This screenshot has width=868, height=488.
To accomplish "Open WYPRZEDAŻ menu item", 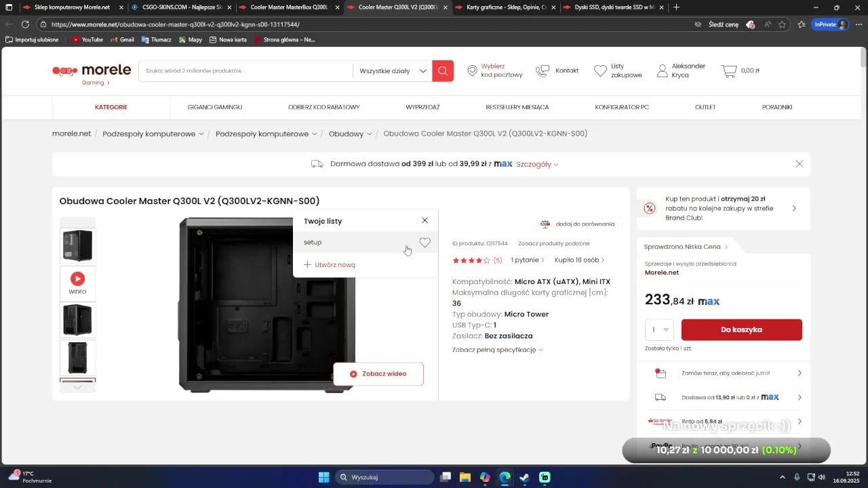I will click(x=423, y=107).
